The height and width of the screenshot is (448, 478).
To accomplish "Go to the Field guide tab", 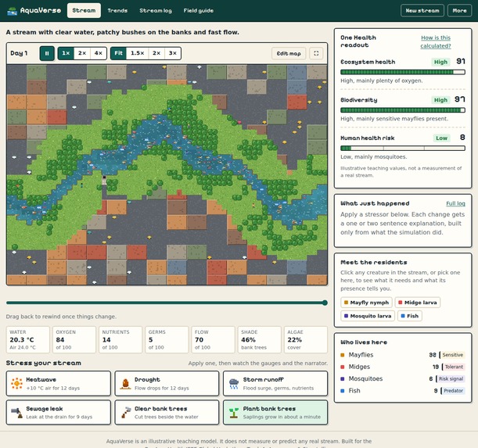I will tap(199, 11).
